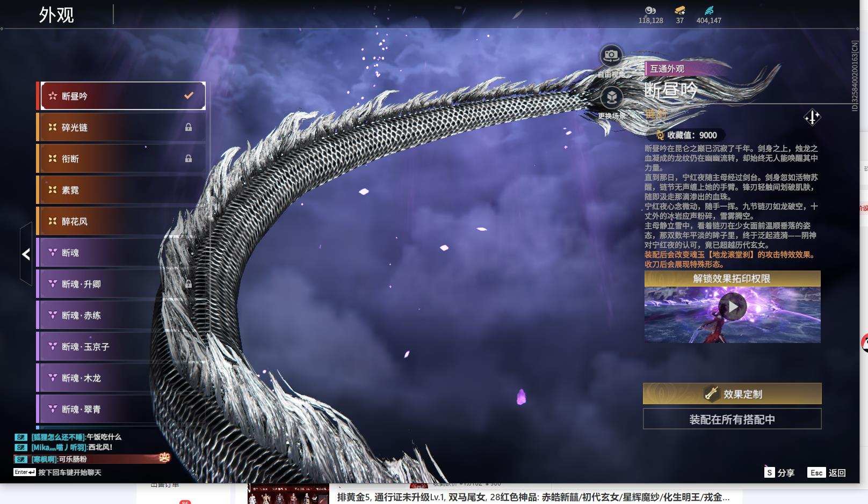868x504 pixels.
Task: Click the 互通外观 tag
Action: pyautogui.click(x=668, y=69)
